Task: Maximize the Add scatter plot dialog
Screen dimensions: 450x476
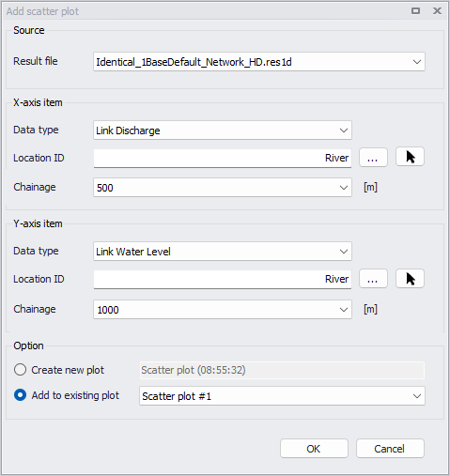Action: pyautogui.click(x=415, y=11)
